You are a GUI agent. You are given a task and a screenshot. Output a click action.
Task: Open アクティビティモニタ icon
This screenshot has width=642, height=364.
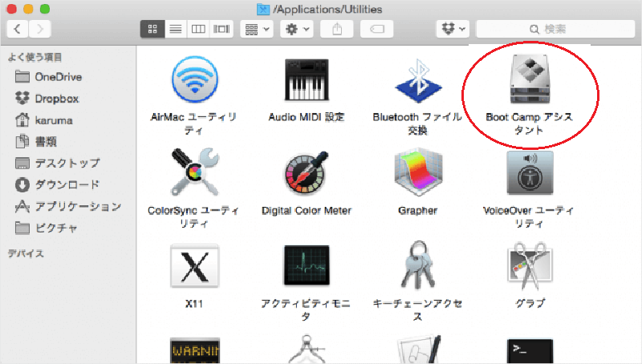(307, 265)
